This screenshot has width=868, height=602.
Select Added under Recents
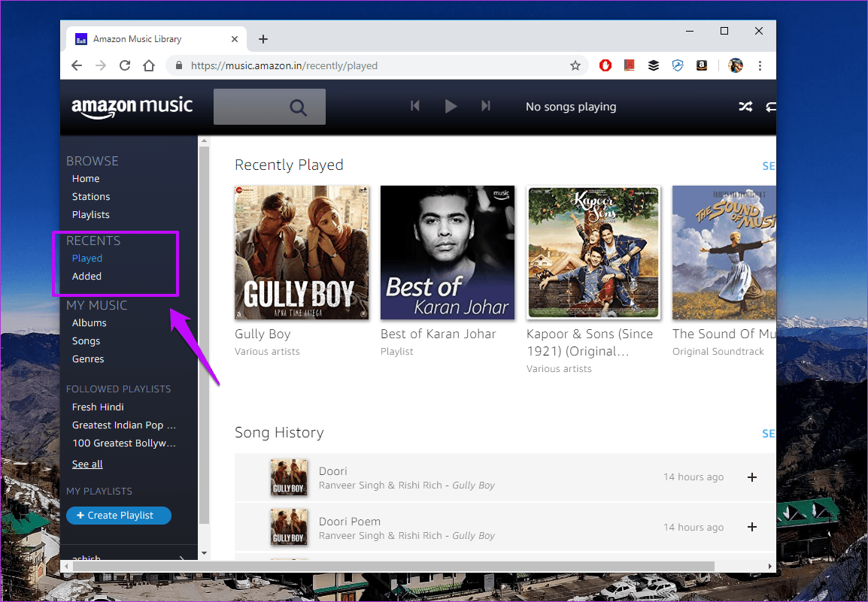pyautogui.click(x=87, y=276)
